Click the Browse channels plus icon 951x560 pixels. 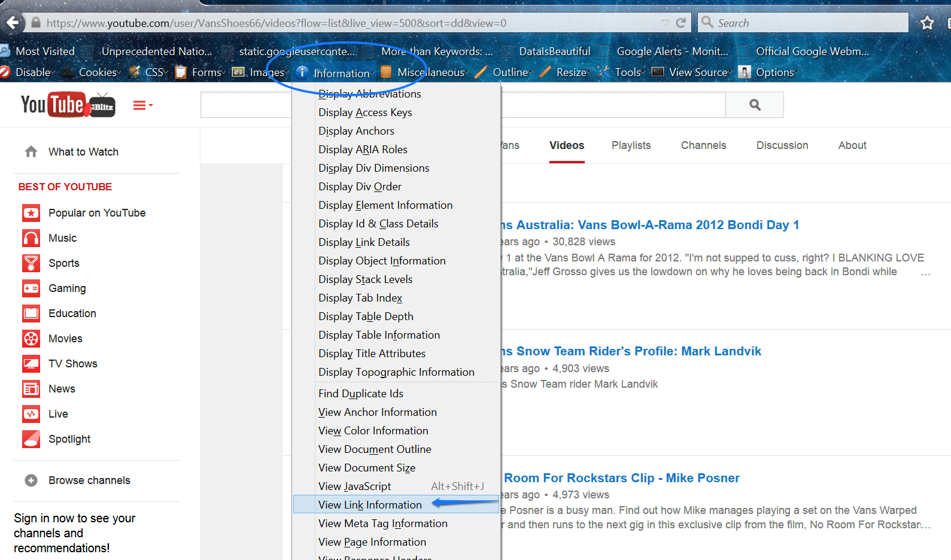tap(31, 480)
